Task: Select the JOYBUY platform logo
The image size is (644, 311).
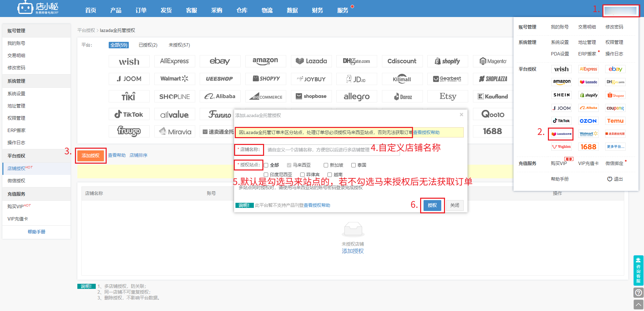Action: click(311, 79)
